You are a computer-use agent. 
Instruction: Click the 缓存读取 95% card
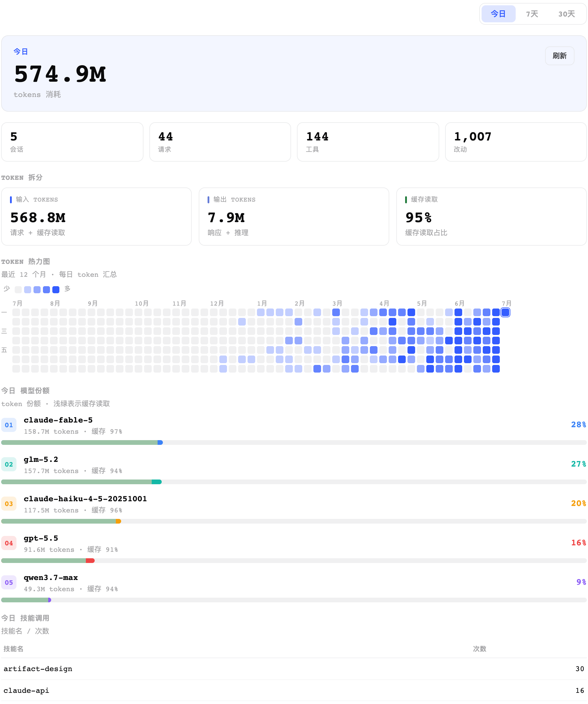click(x=491, y=217)
